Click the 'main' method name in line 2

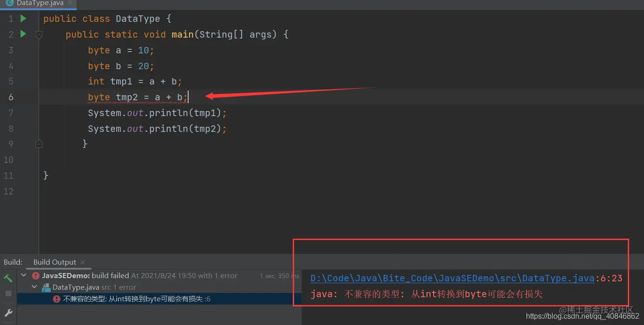[182, 34]
